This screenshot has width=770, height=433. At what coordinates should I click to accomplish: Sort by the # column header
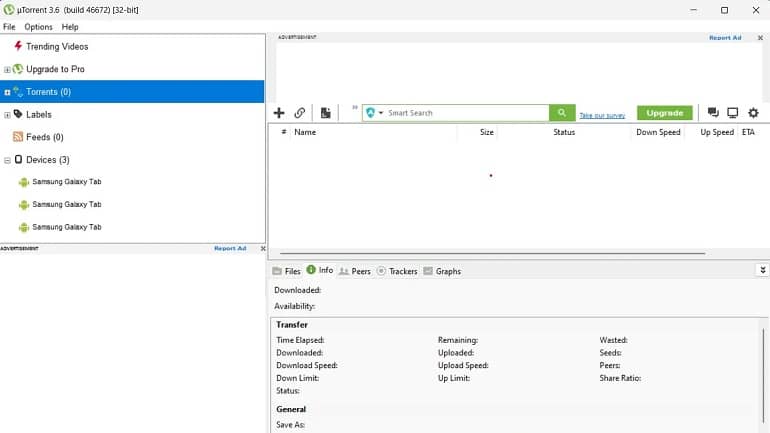tap(284, 132)
